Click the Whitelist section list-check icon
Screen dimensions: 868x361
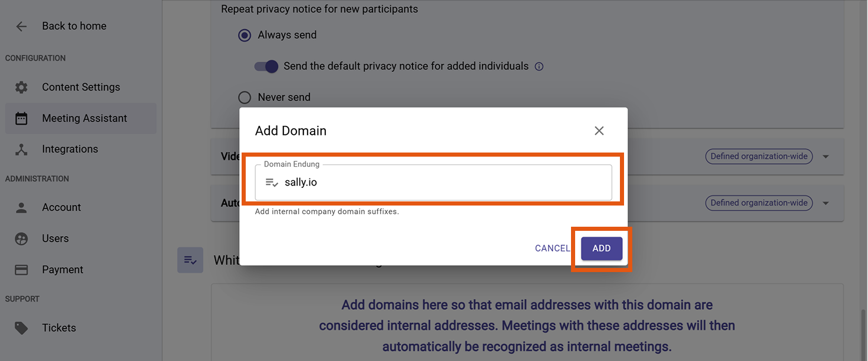tap(190, 260)
